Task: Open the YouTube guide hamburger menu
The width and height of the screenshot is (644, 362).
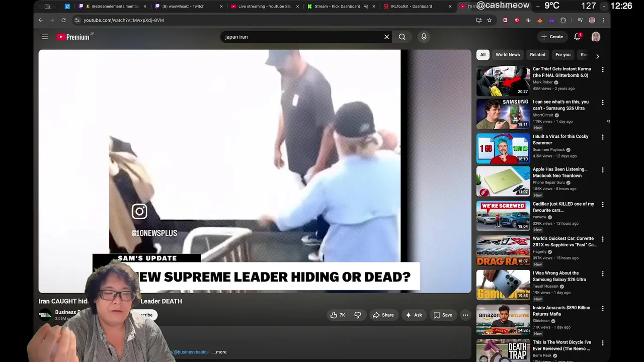Action: 45,37
